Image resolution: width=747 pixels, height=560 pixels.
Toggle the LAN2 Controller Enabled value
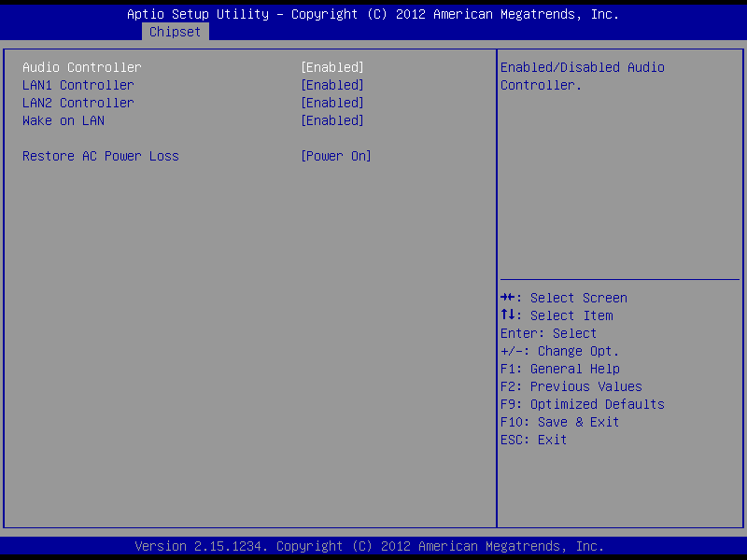[331, 103]
